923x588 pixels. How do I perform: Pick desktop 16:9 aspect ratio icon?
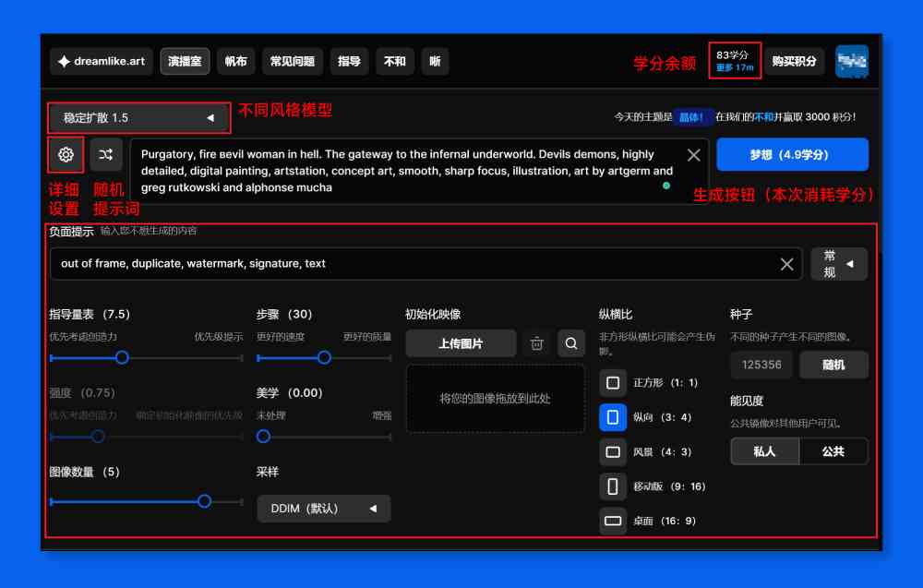coord(613,521)
